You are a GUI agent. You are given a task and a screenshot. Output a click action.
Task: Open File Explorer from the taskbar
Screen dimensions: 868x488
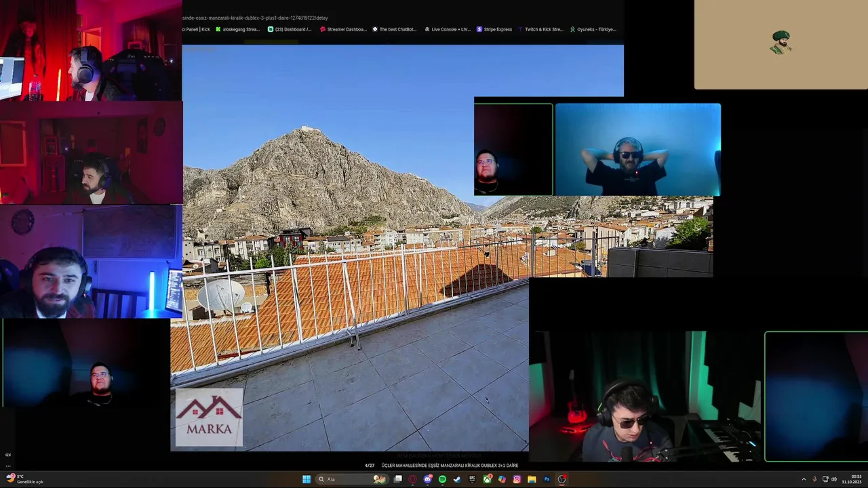[x=532, y=479]
